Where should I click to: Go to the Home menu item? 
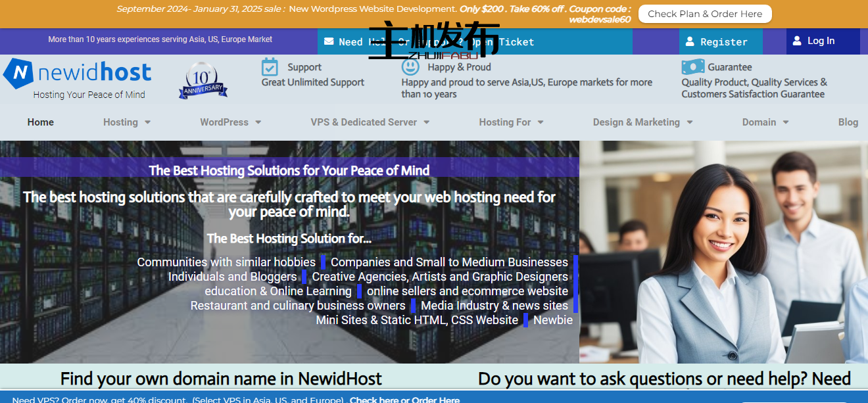click(x=41, y=122)
